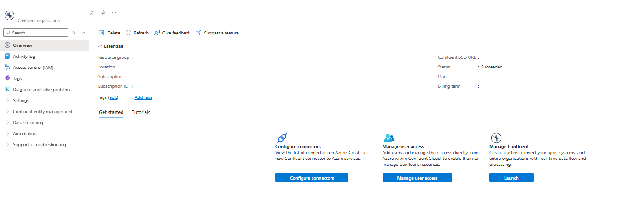Click the Billing term label
The width and height of the screenshot is (644, 199).
tap(449, 86)
